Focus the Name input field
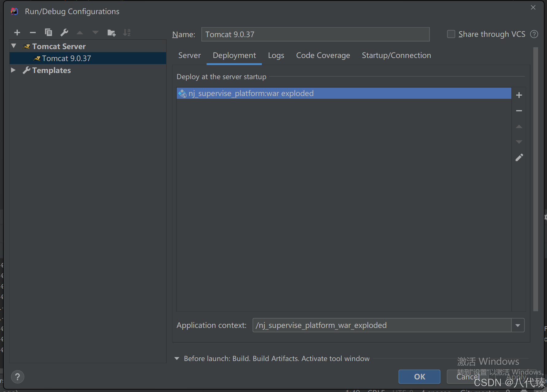The height and width of the screenshot is (392, 547). pyautogui.click(x=315, y=34)
